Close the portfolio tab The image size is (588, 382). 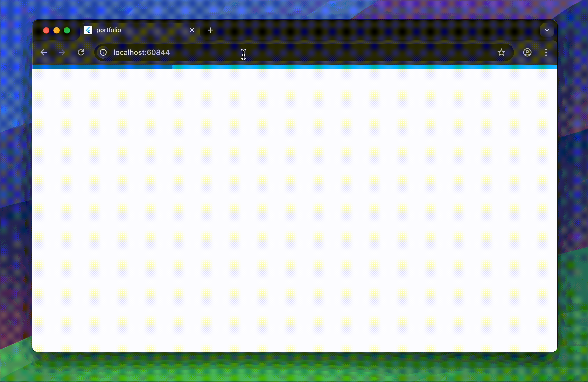(x=192, y=30)
